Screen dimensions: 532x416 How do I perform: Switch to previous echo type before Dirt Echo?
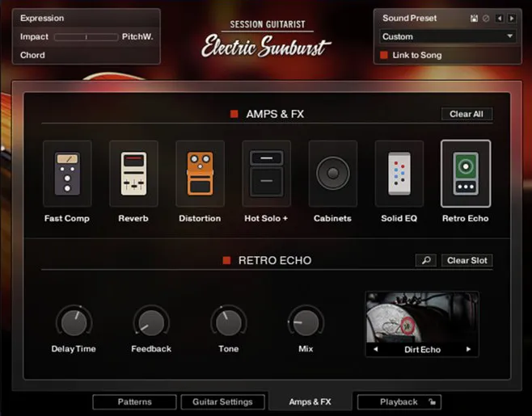(x=376, y=349)
